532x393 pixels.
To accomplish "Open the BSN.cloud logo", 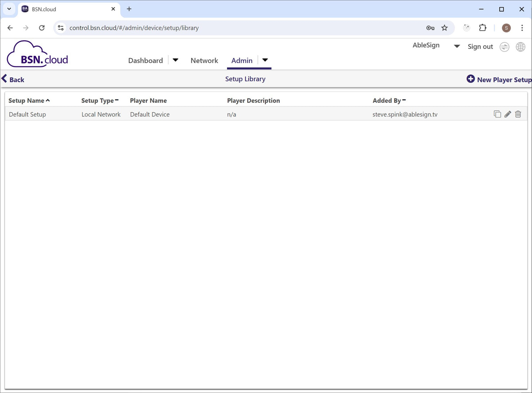I will (37, 53).
